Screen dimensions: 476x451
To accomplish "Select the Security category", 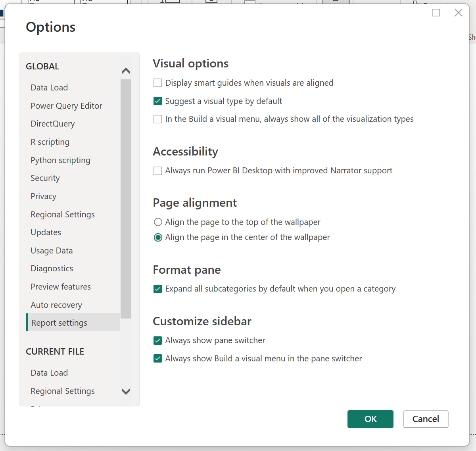I will (45, 178).
